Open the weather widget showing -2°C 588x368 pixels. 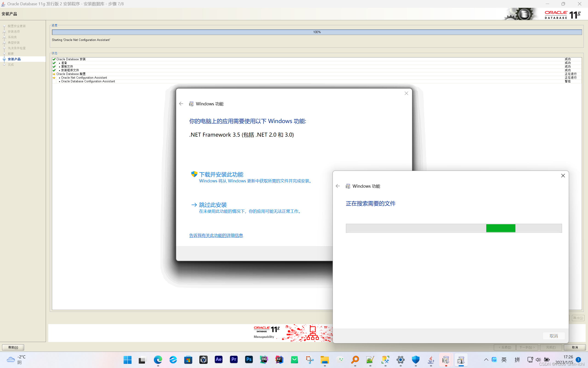pyautogui.click(x=16, y=359)
